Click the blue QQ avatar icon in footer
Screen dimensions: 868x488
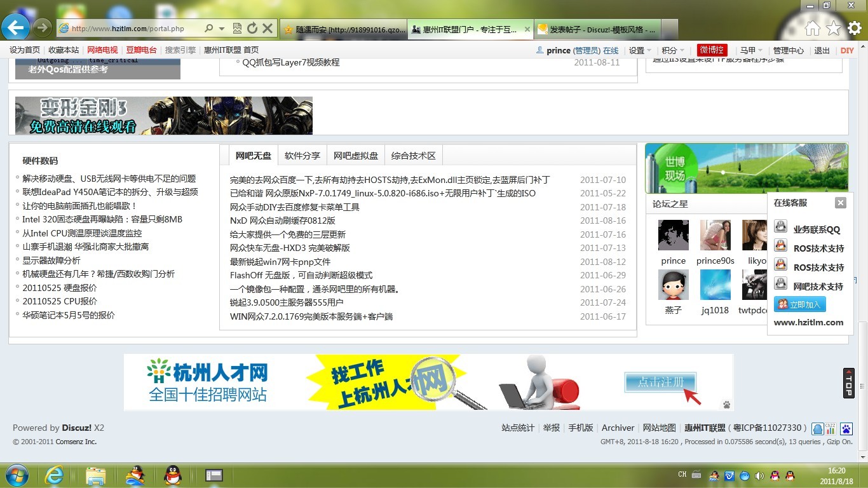pyautogui.click(x=817, y=429)
